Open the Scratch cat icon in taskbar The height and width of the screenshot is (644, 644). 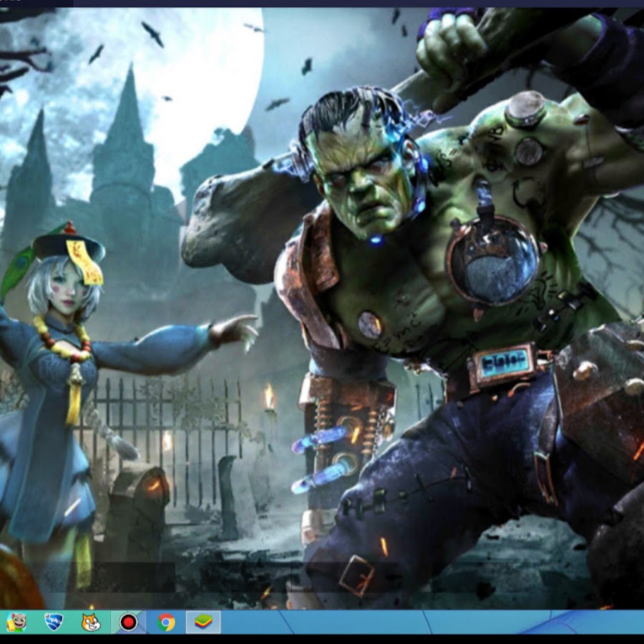coord(91,623)
